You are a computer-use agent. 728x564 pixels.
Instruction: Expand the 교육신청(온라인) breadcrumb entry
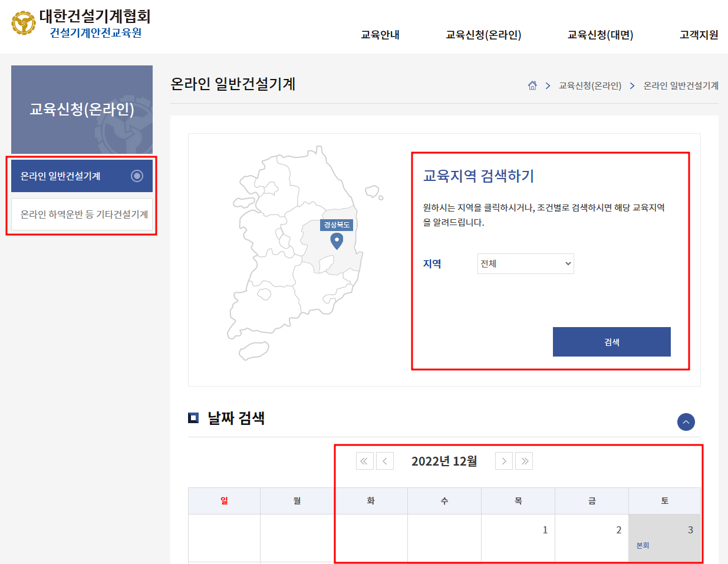pos(591,85)
